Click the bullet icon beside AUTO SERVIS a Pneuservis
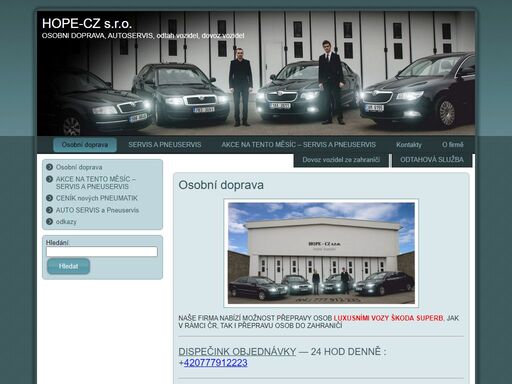Image resolution: width=512 pixels, height=384 pixels. pyautogui.click(x=50, y=210)
